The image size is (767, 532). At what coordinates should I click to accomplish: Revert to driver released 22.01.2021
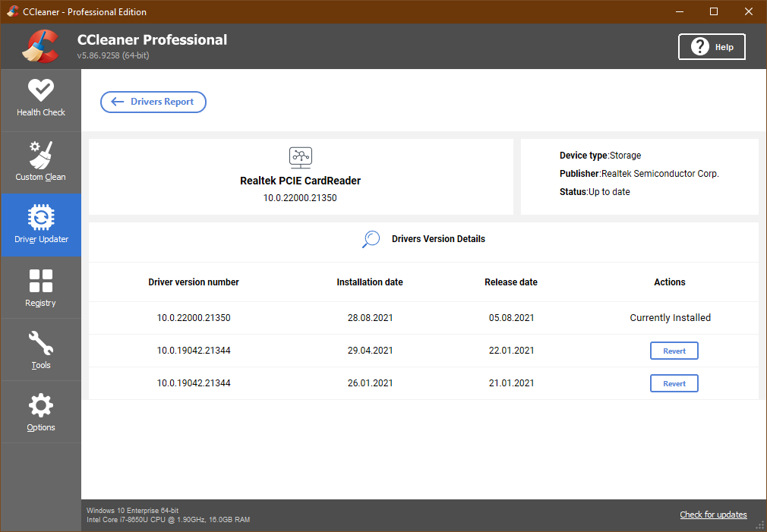pyautogui.click(x=674, y=350)
